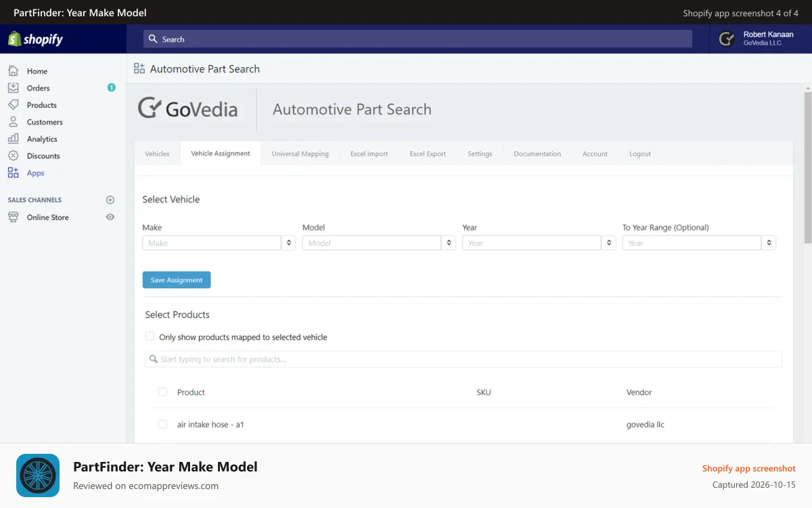Open the Account tab

595,154
